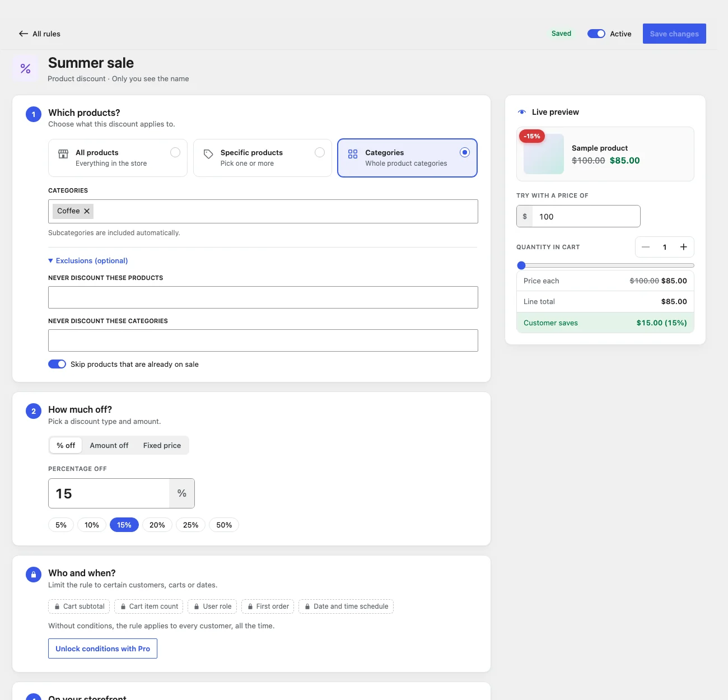
Task: Click the Try with a price input
Action: (586, 216)
